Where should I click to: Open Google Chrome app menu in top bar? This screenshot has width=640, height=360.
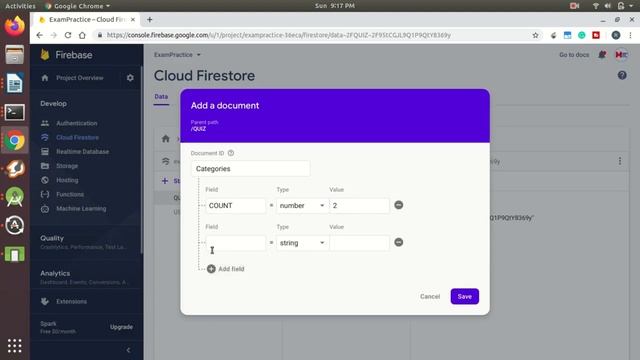coord(78,6)
